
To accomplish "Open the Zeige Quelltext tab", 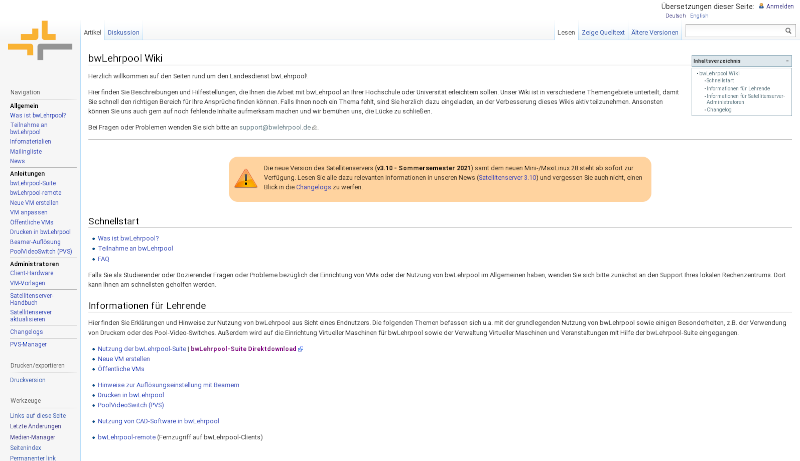I will (603, 32).
